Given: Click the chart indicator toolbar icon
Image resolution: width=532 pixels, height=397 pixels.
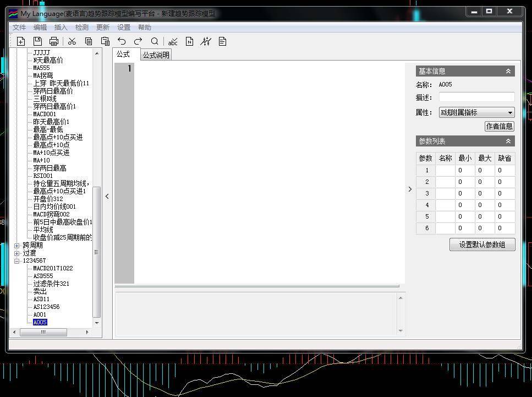Looking at the screenshot, I should click(206, 41).
